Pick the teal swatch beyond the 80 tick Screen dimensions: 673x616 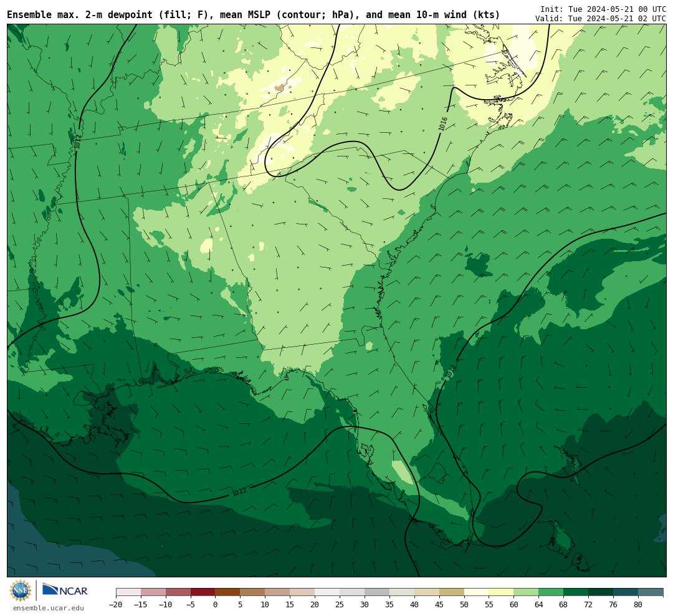point(650,592)
